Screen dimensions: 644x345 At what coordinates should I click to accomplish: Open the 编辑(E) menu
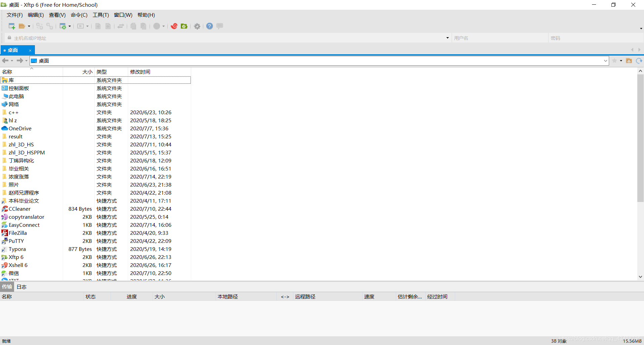36,15
